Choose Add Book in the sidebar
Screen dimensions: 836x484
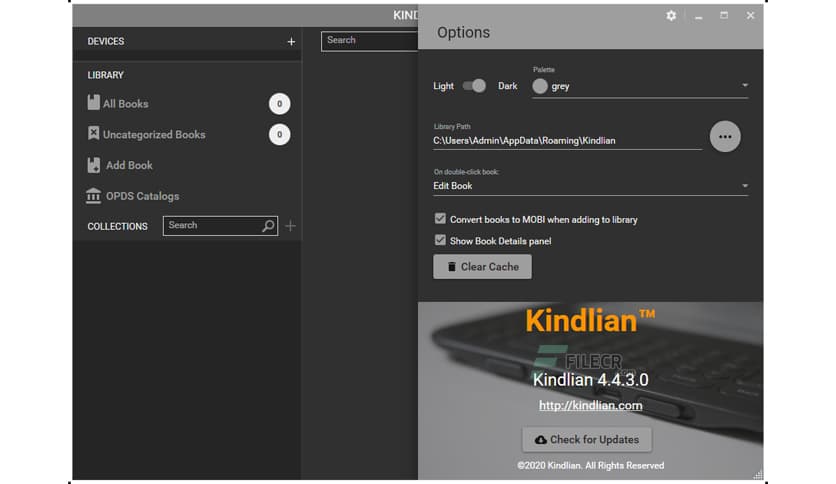point(129,165)
